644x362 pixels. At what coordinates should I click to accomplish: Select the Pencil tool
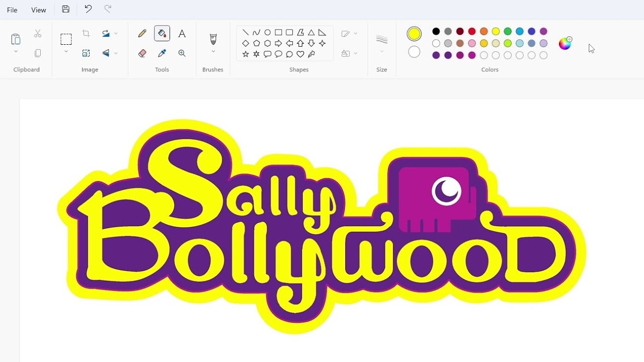point(142,34)
